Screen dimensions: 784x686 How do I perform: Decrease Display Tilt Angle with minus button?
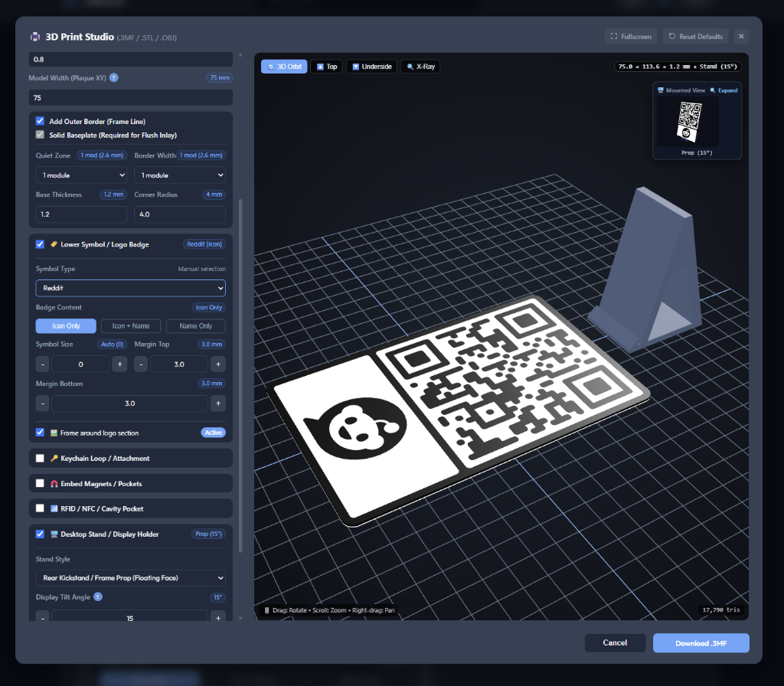(43, 617)
